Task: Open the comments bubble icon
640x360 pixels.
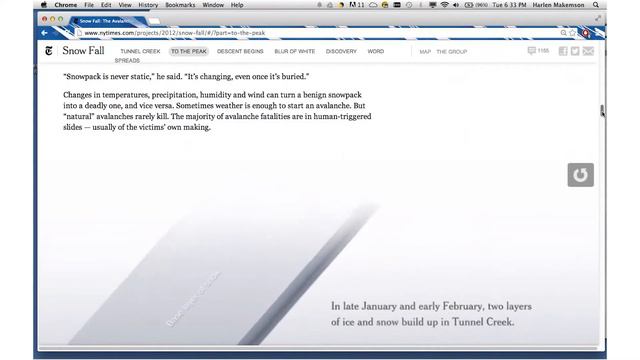Action: click(531, 51)
